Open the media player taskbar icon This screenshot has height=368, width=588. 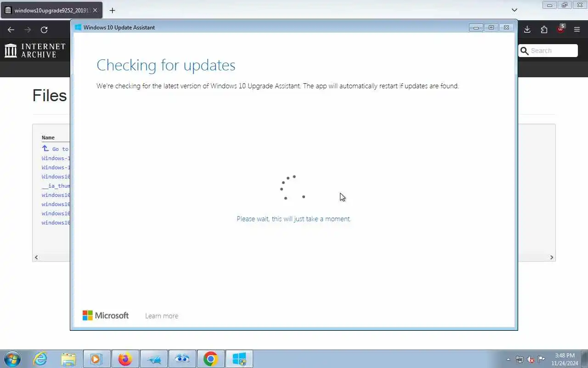tap(96, 359)
